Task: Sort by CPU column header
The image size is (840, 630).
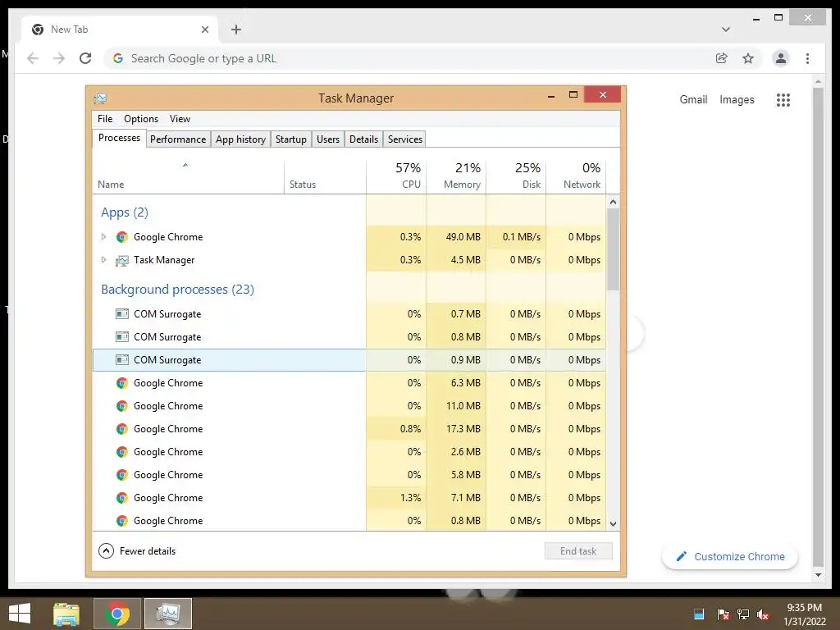Action: (396, 176)
